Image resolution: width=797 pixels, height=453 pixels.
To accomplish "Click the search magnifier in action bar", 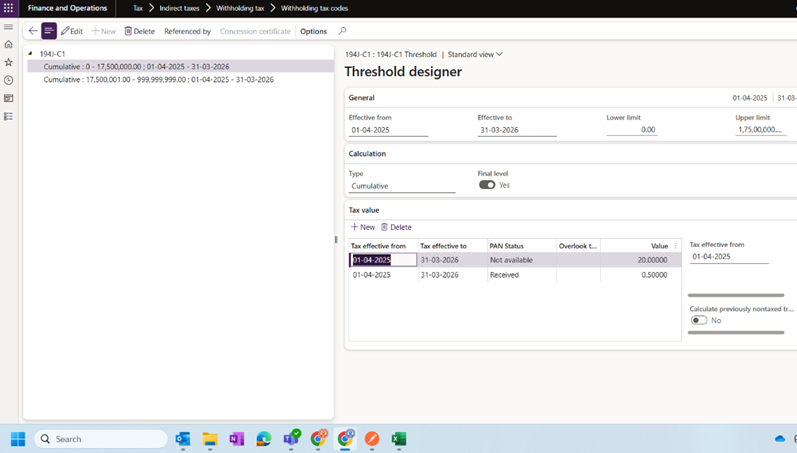I will (x=342, y=31).
